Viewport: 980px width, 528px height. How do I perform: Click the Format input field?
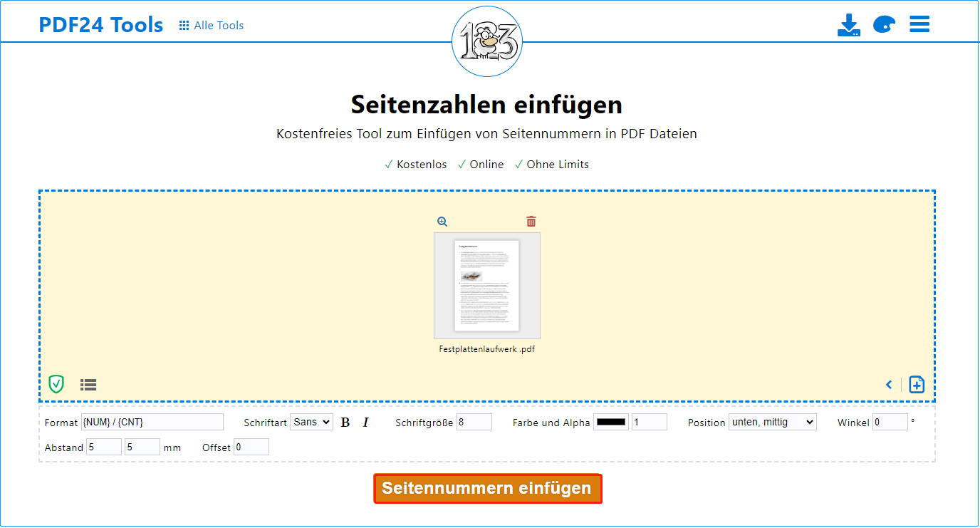[152, 422]
